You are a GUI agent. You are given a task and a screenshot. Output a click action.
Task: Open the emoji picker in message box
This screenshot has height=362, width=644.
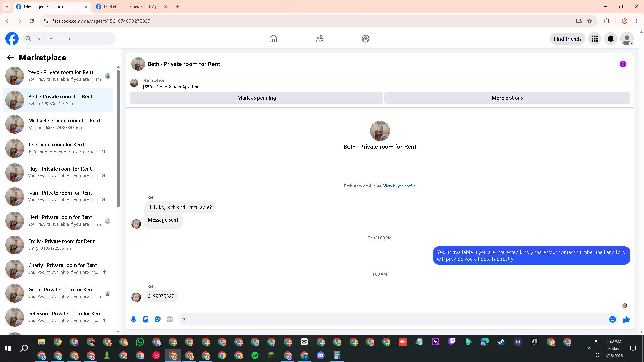[x=612, y=319]
